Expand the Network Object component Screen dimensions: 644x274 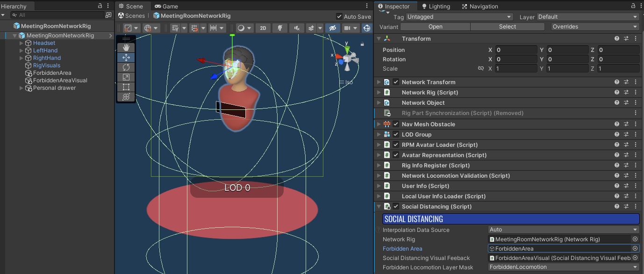pyautogui.click(x=379, y=102)
